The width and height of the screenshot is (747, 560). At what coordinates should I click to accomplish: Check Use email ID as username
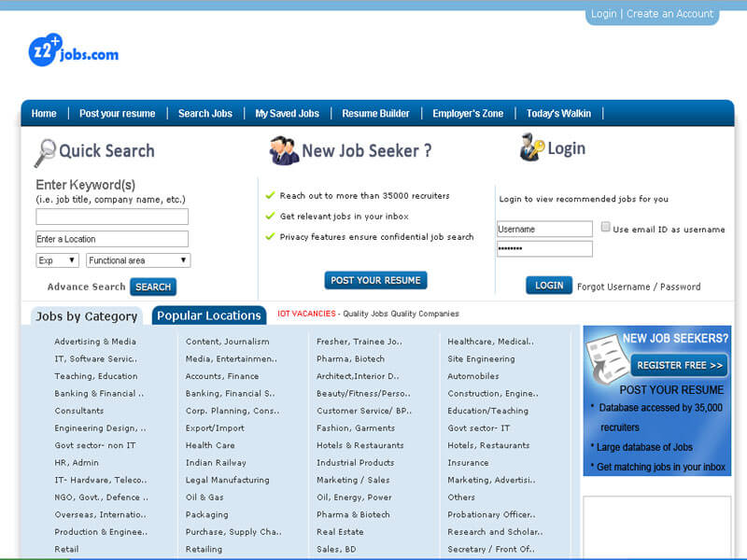[x=605, y=227]
